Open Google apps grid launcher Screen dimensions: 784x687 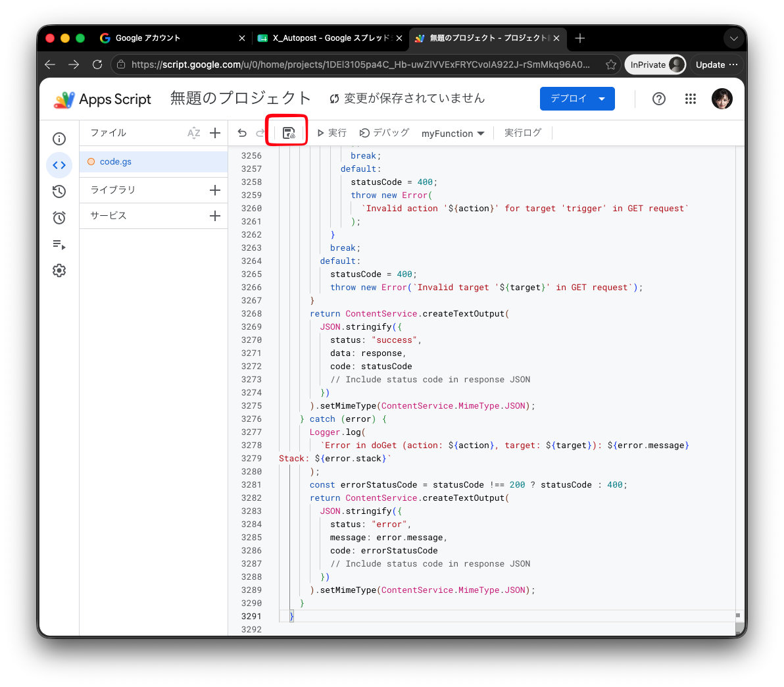691,99
